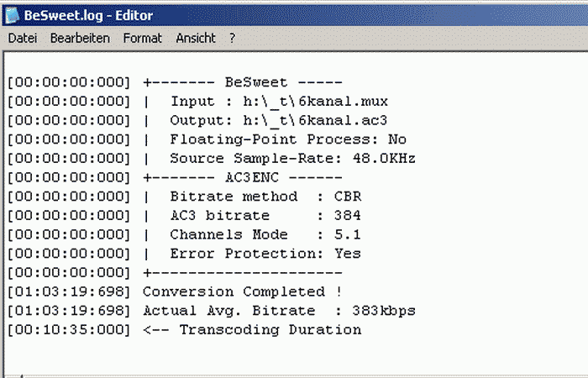Click the Input 6kanal.mux path line
Image resolution: width=588 pixels, height=378 pixels.
pos(279,102)
